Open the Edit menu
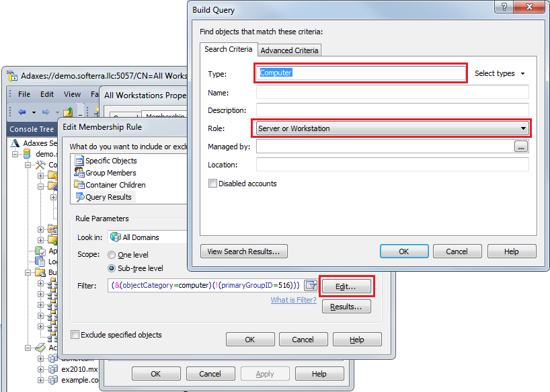The height and width of the screenshot is (392, 550). (x=46, y=94)
